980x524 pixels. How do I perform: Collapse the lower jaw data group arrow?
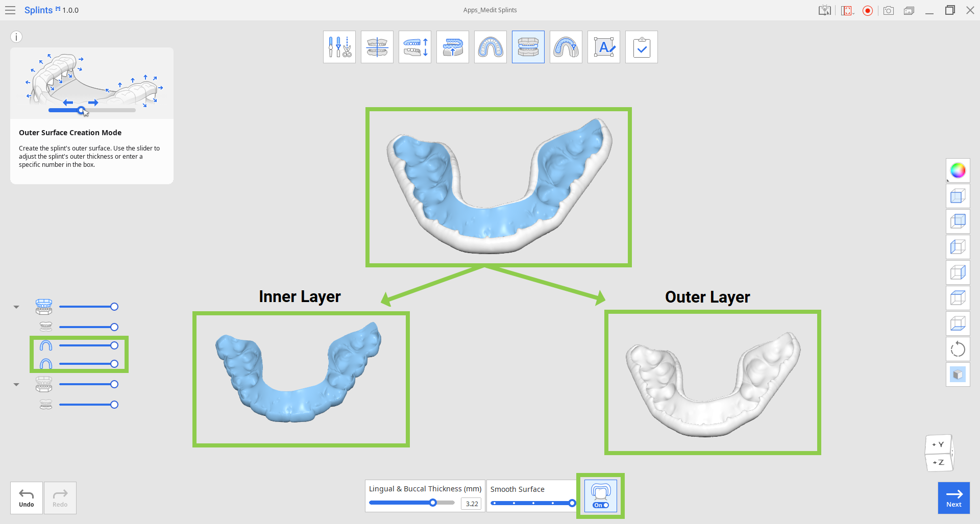click(x=16, y=385)
